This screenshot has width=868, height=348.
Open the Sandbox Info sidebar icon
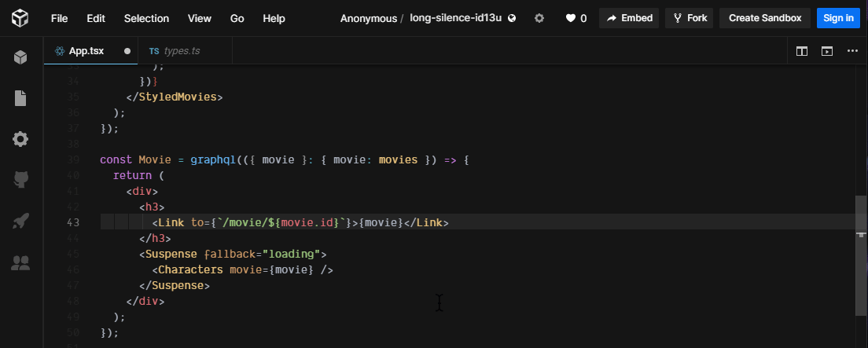click(x=20, y=57)
